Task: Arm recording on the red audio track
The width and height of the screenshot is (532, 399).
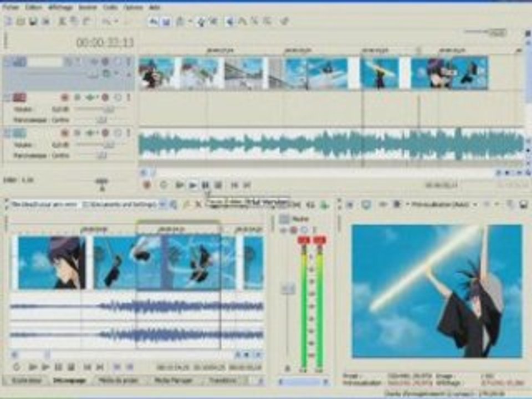Action: [x=64, y=98]
